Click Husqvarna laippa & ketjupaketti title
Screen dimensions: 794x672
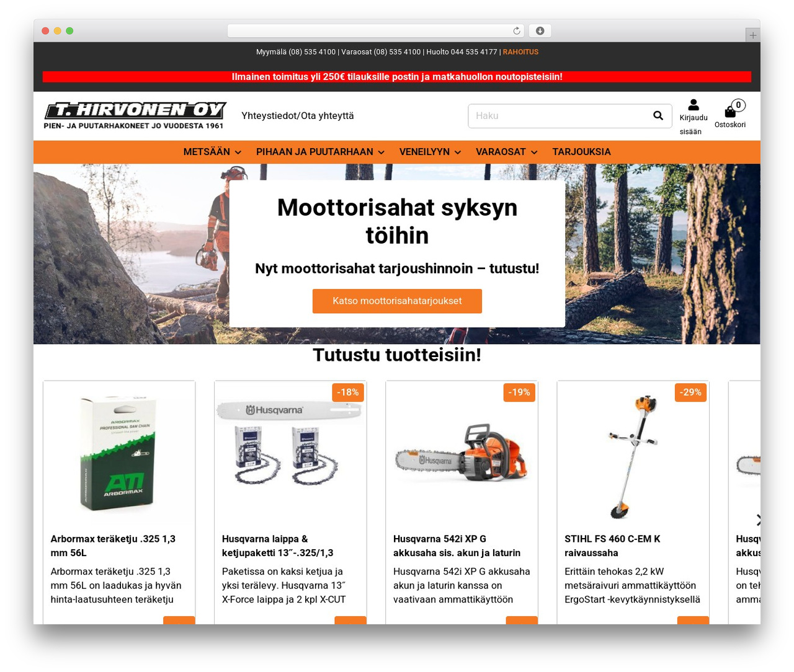coord(277,546)
